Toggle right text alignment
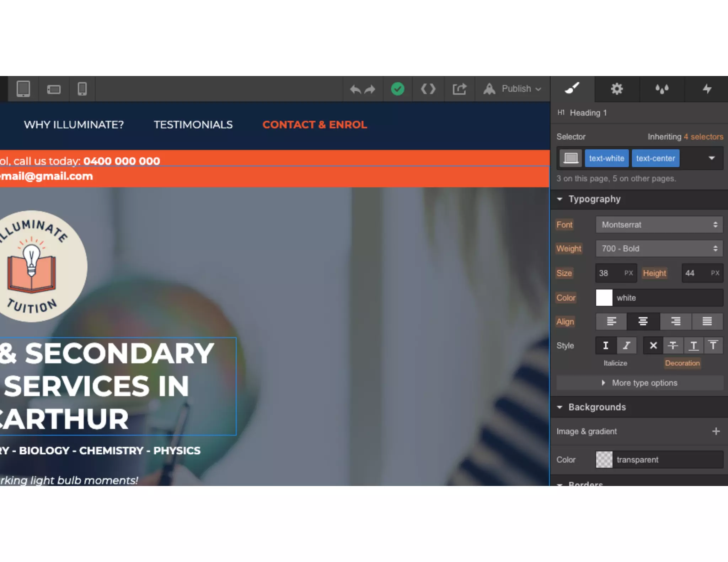728x562 pixels. [x=675, y=321]
